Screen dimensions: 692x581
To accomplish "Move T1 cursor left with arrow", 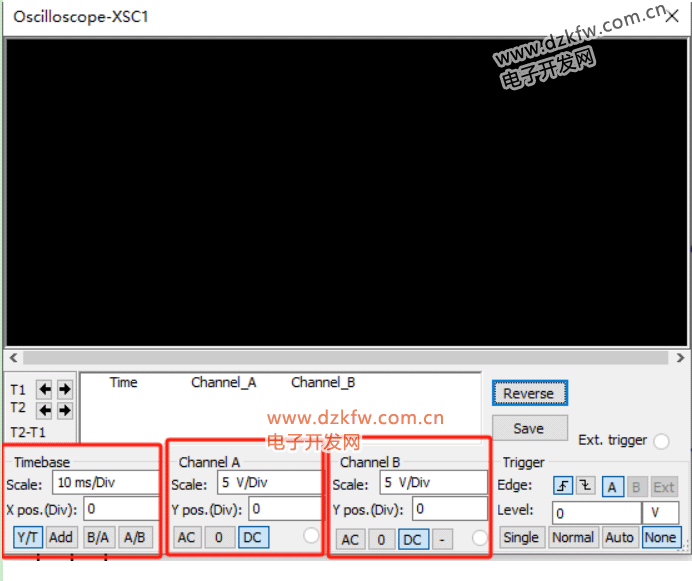I will [x=45, y=389].
